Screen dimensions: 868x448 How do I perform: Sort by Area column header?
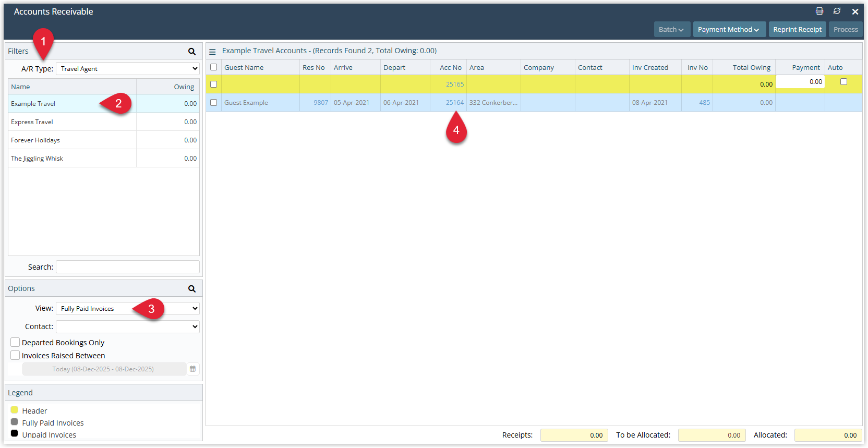[493, 67]
